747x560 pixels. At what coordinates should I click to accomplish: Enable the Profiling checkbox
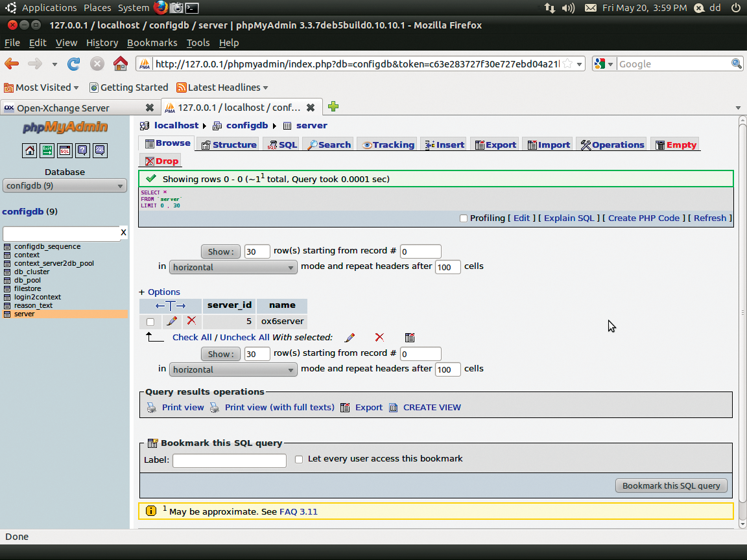click(x=464, y=218)
